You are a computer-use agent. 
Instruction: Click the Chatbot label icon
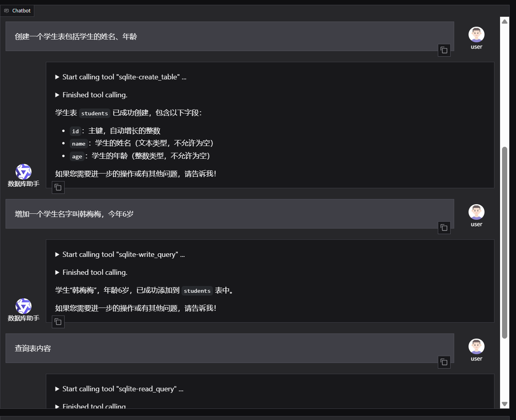[6, 11]
